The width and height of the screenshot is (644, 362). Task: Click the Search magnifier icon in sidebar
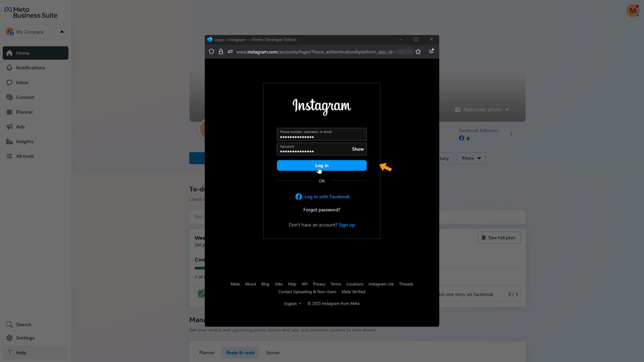9,324
